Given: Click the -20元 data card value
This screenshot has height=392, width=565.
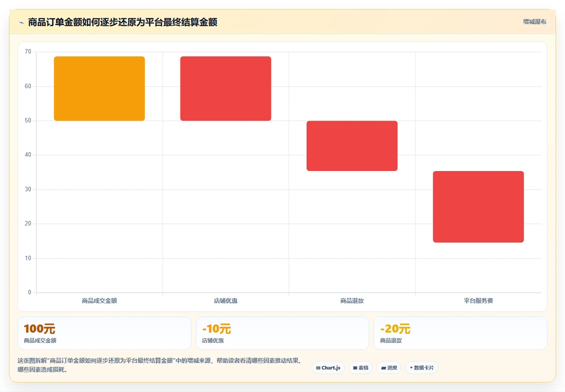Looking at the screenshot, I should 395,329.
